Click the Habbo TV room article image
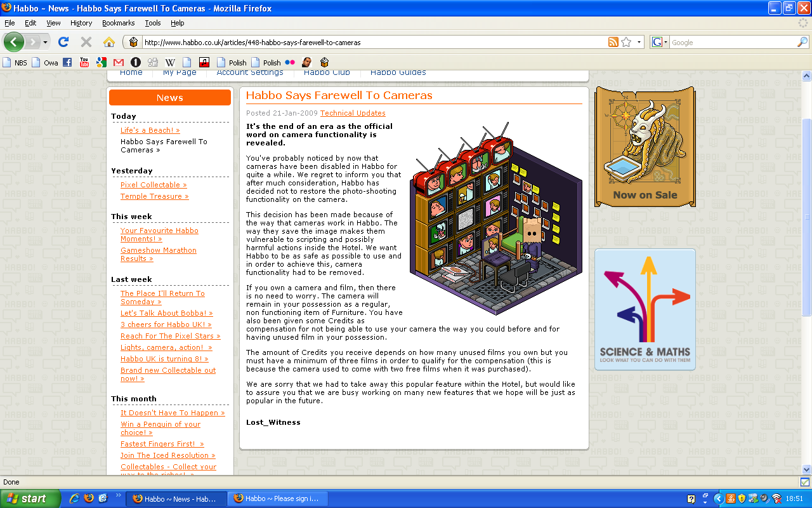Viewport: 812px width, 508px height. [496, 219]
